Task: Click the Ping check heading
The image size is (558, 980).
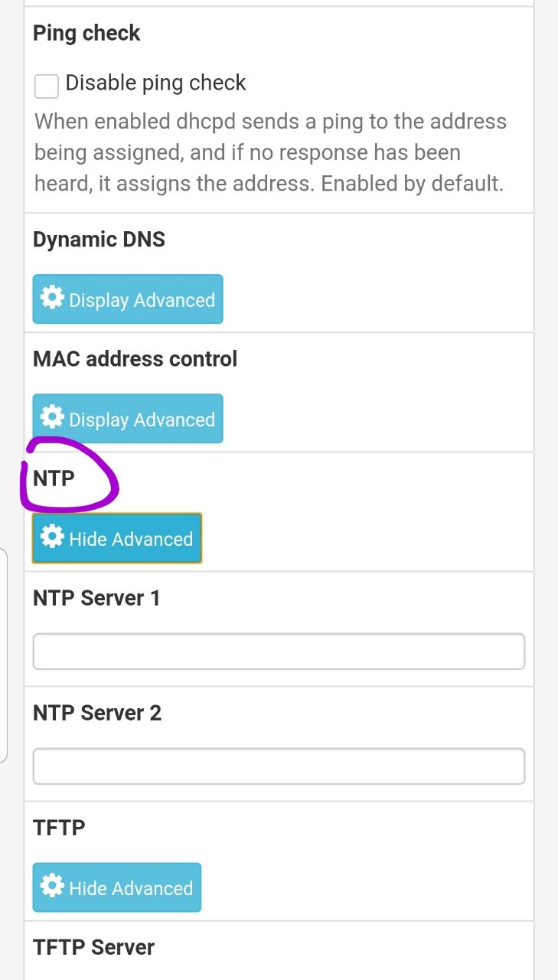Action: (x=86, y=33)
